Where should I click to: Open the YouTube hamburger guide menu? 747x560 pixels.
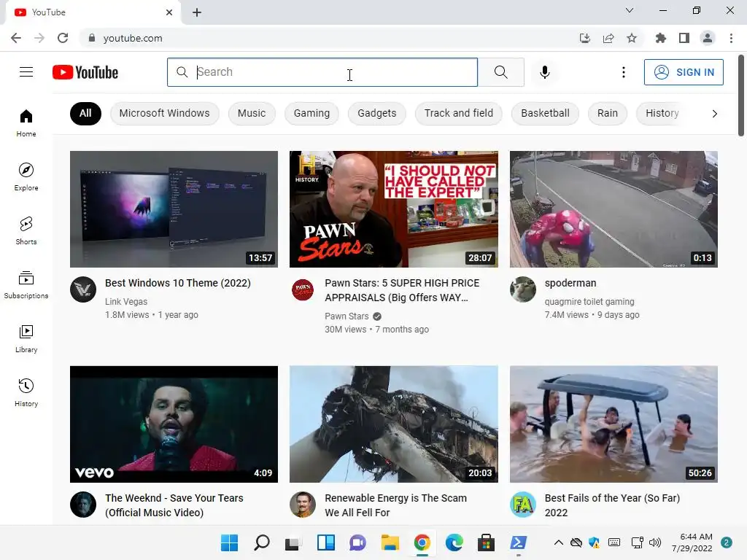coord(26,72)
